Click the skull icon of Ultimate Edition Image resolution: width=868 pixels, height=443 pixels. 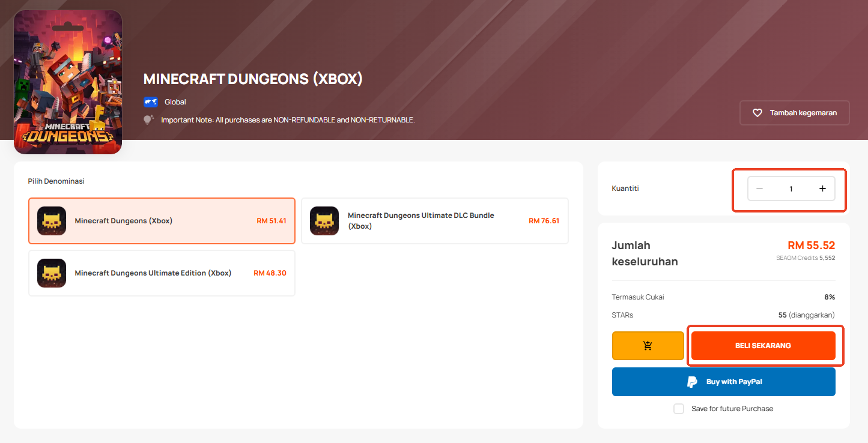[52, 273]
